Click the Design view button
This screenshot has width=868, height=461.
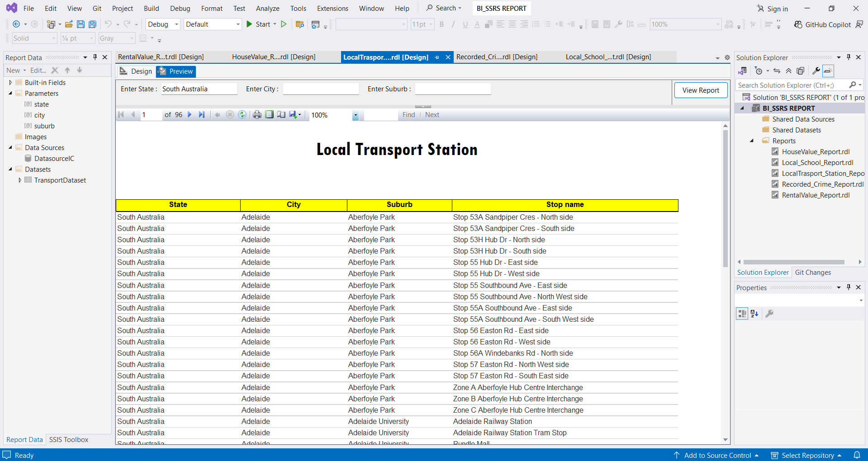pos(136,71)
